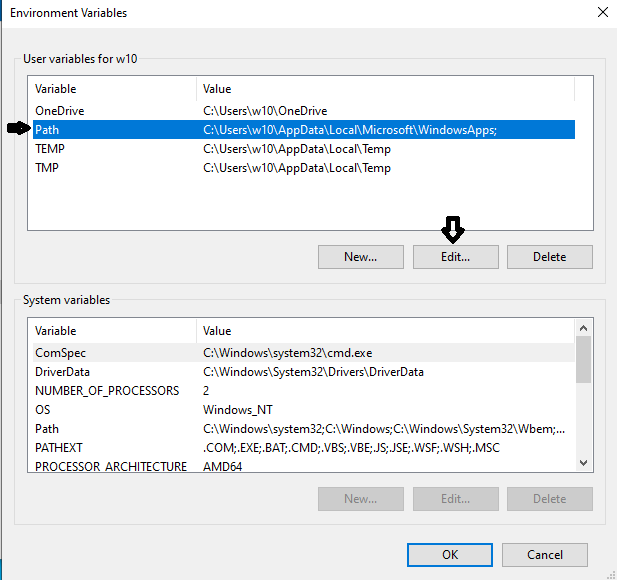The height and width of the screenshot is (580, 617).
Task: Click the Cancel button
Action: pyautogui.click(x=545, y=555)
